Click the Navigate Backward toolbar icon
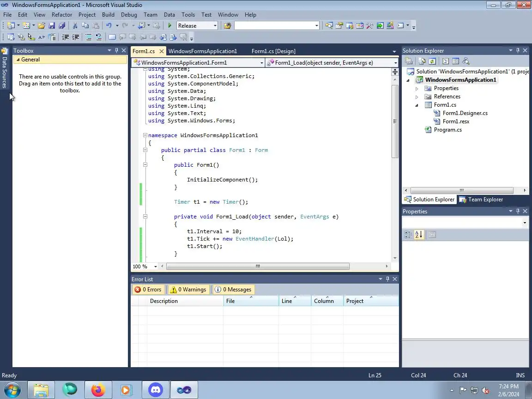This screenshot has width=532, height=399. pos(142,25)
